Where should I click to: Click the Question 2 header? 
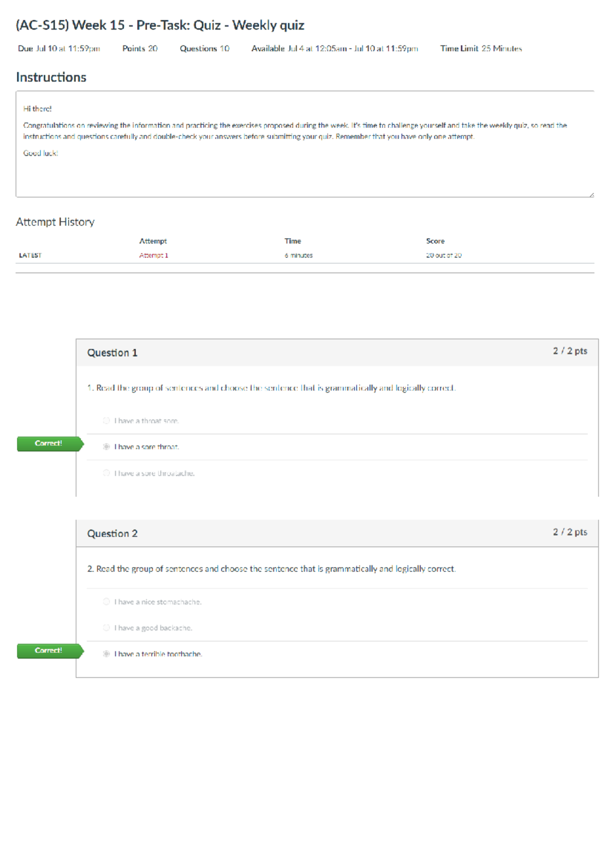tap(112, 534)
